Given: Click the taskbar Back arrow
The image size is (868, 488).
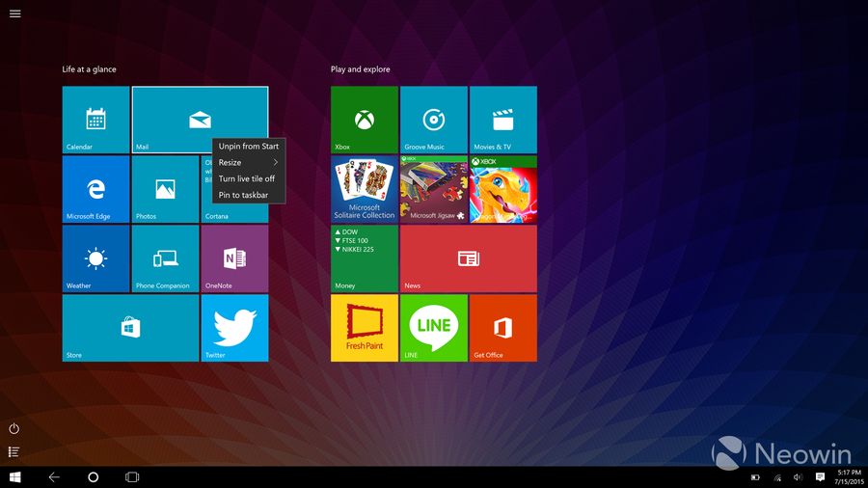Looking at the screenshot, I should point(54,477).
